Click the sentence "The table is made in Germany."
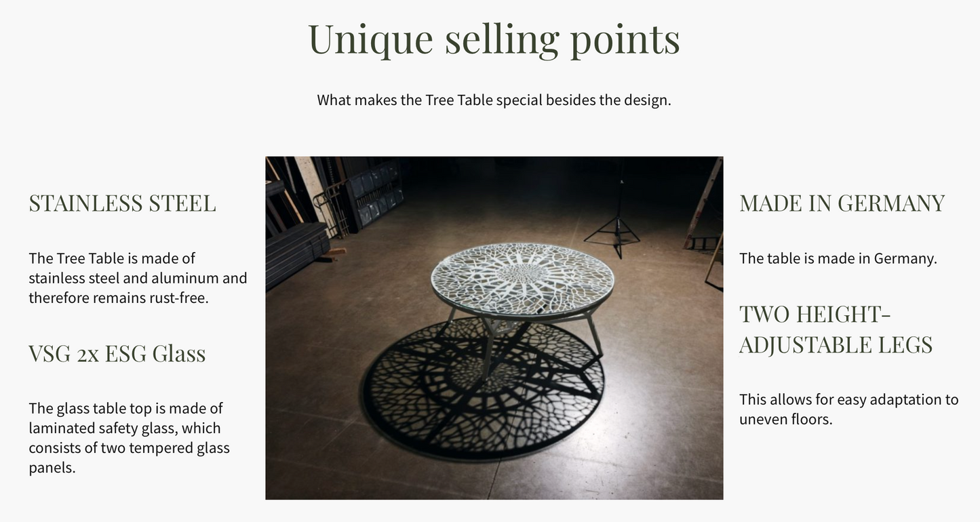The height and width of the screenshot is (522, 980). (838, 258)
